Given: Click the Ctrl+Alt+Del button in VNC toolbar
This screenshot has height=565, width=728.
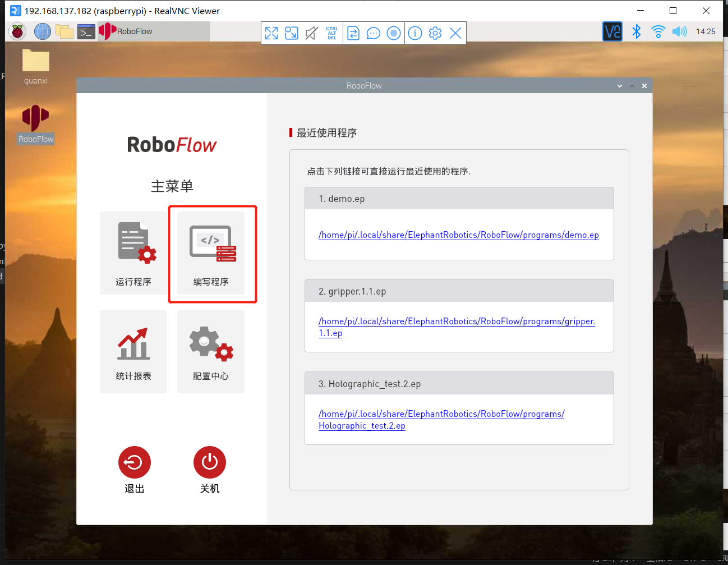Looking at the screenshot, I should click(x=332, y=33).
